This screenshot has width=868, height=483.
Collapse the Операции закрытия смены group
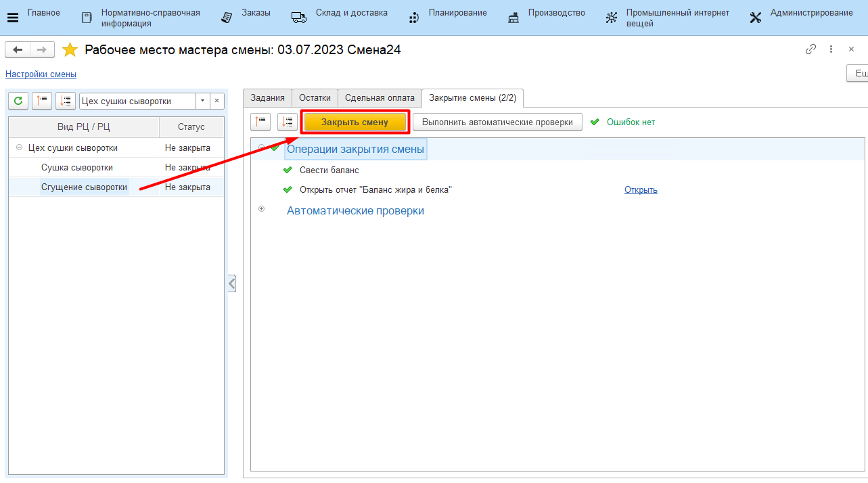262,147
